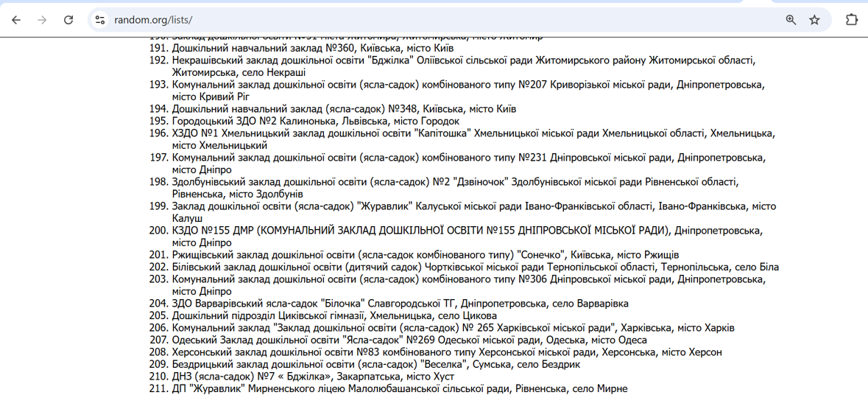Select entry 208 Херсонський заклад №83
The height and width of the screenshot is (395, 868).
[446, 352]
